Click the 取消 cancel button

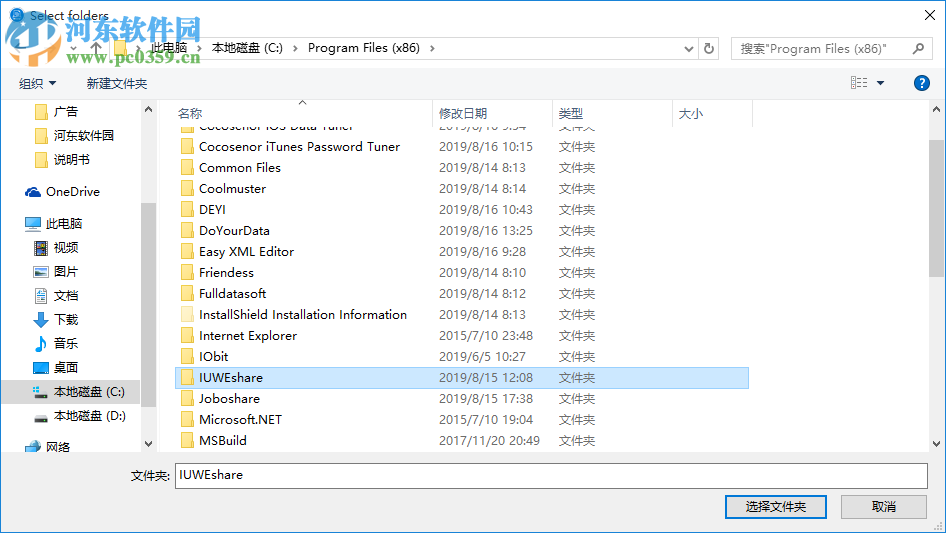click(884, 506)
